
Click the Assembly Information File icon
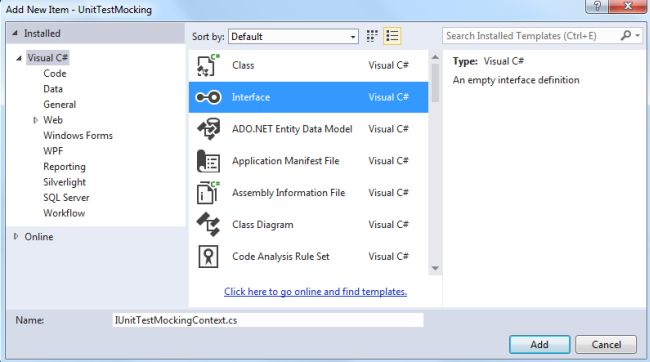tap(208, 193)
